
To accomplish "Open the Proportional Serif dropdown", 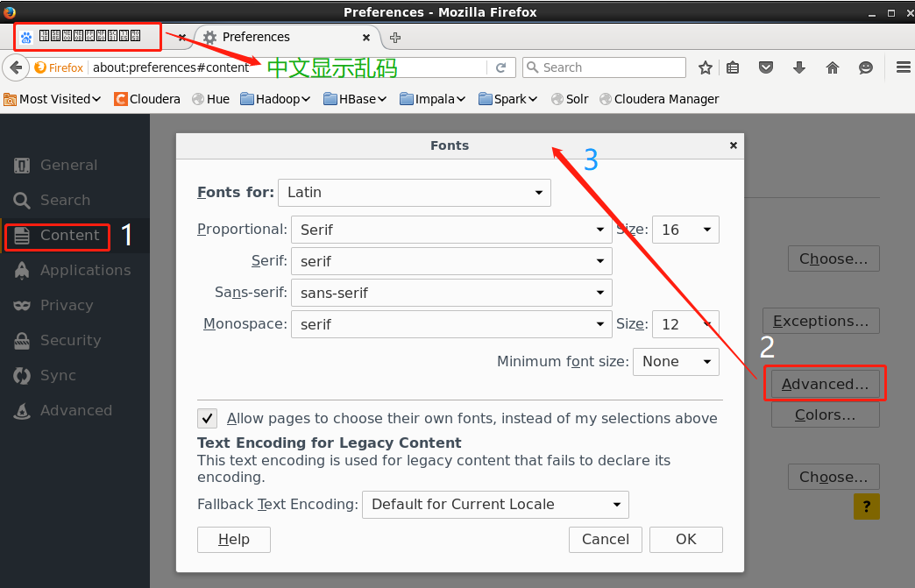I will pos(451,230).
